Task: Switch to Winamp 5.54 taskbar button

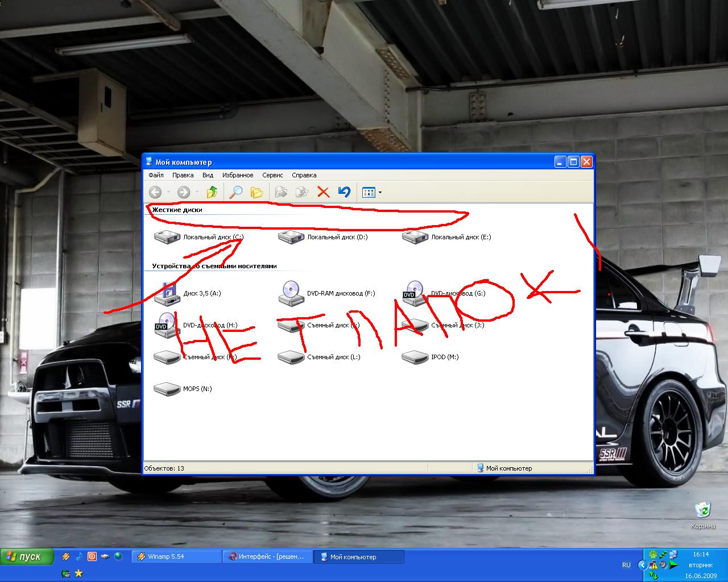Action: (x=176, y=557)
